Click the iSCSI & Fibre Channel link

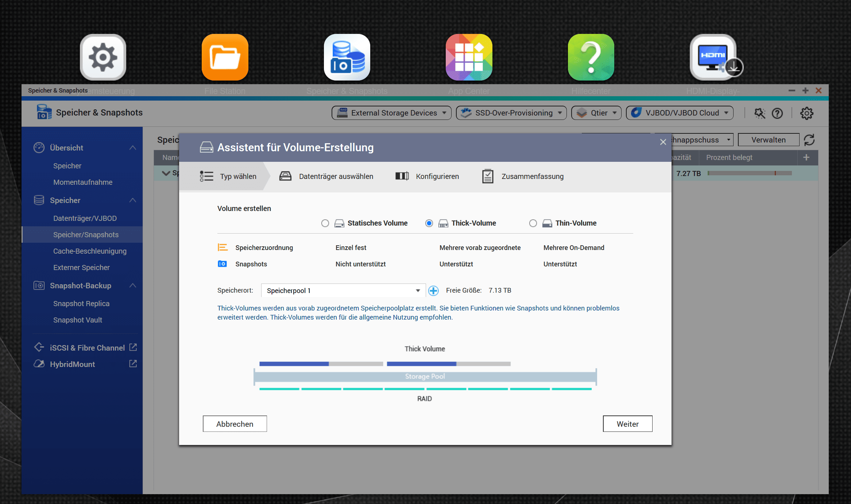click(x=87, y=348)
